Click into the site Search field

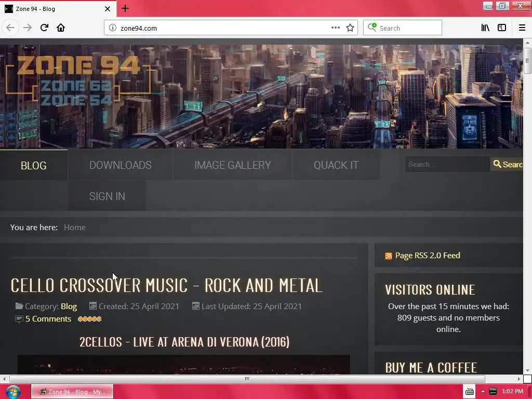tap(447, 164)
